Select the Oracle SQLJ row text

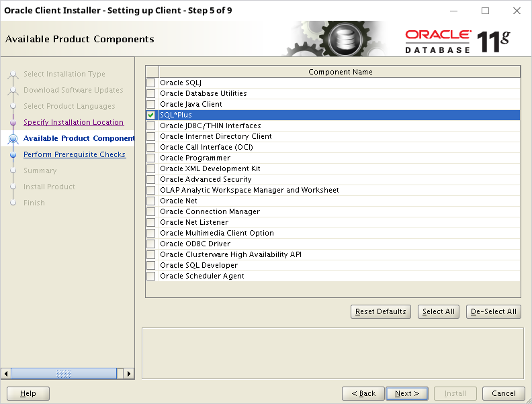[x=181, y=83]
